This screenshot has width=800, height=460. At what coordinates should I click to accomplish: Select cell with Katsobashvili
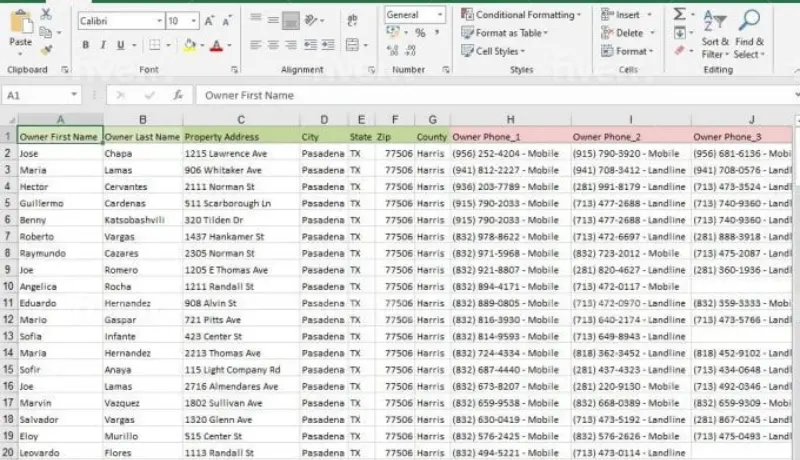click(x=143, y=220)
